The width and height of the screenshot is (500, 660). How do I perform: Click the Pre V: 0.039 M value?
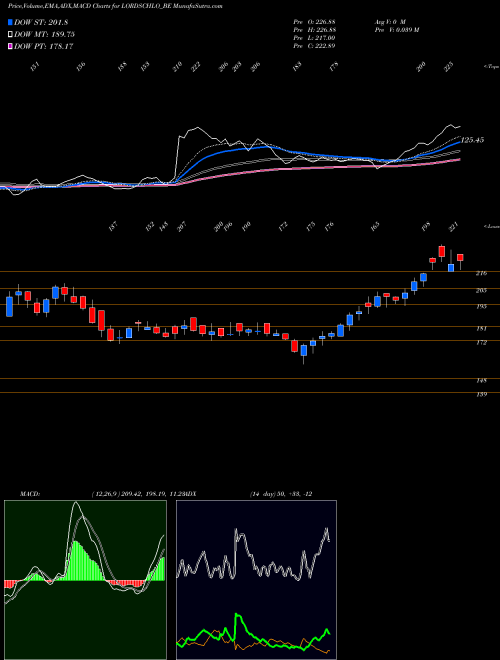[x=396, y=30]
